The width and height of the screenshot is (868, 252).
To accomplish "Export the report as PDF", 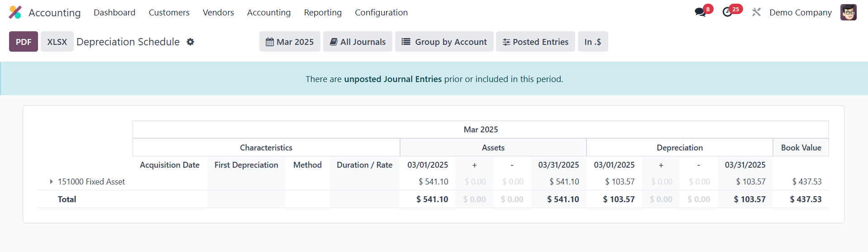I will (24, 42).
